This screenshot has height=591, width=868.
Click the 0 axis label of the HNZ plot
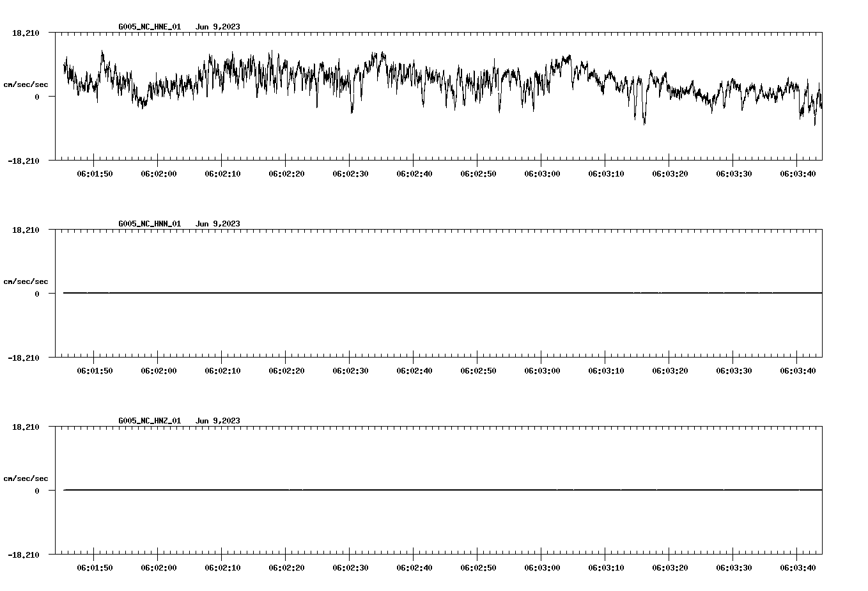pyautogui.click(x=37, y=491)
